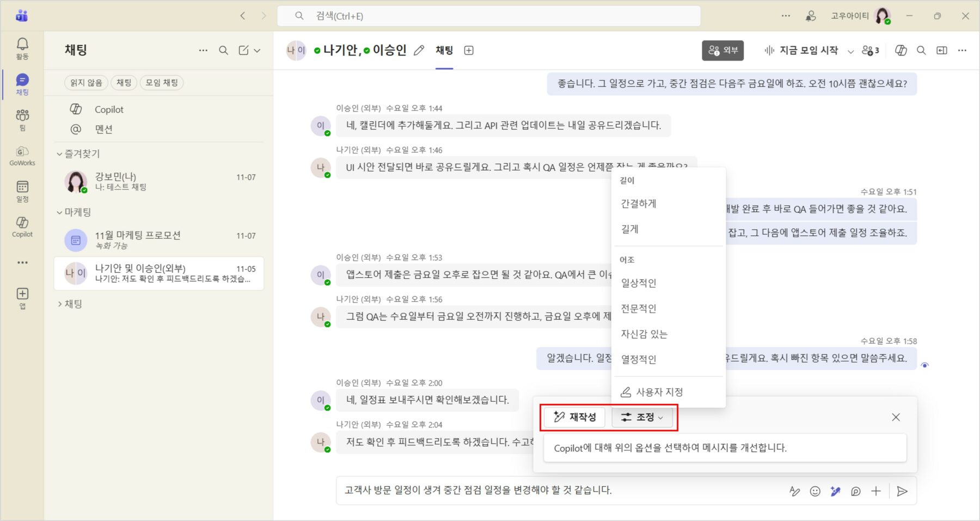
Task: Click the search box at top
Action: click(488, 16)
